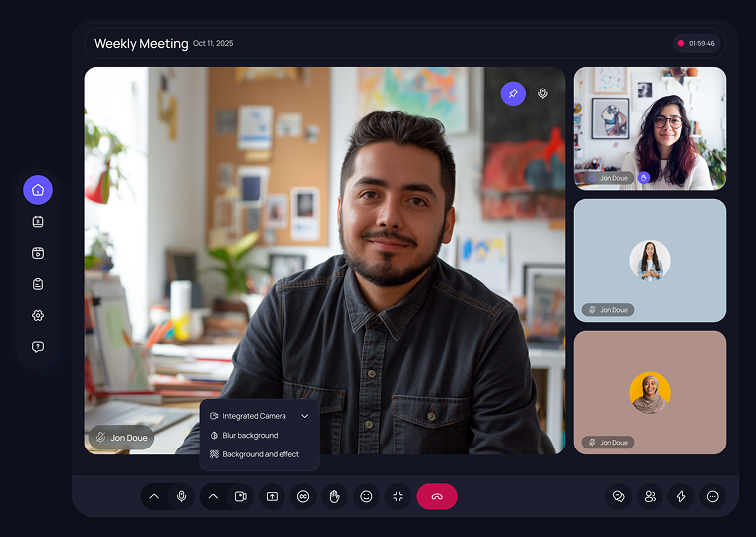The height and width of the screenshot is (537, 756).
Task: Open the chat panel
Action: coord(618,496)
